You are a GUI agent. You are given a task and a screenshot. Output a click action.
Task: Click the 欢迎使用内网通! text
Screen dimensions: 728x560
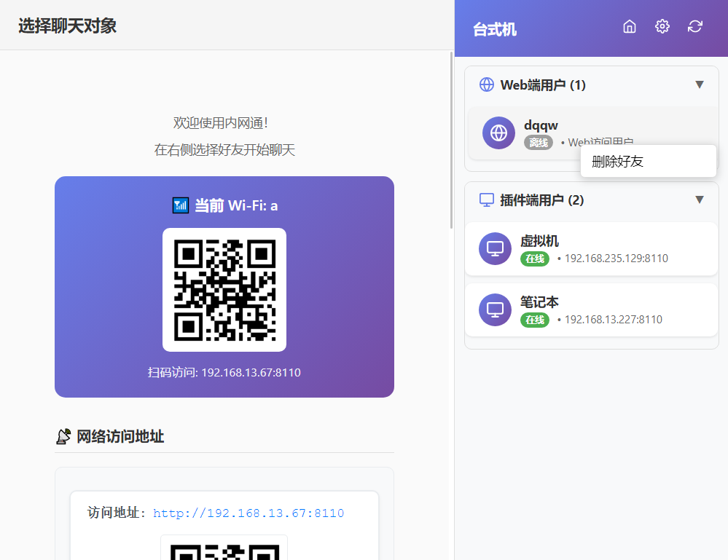[221, 123]
